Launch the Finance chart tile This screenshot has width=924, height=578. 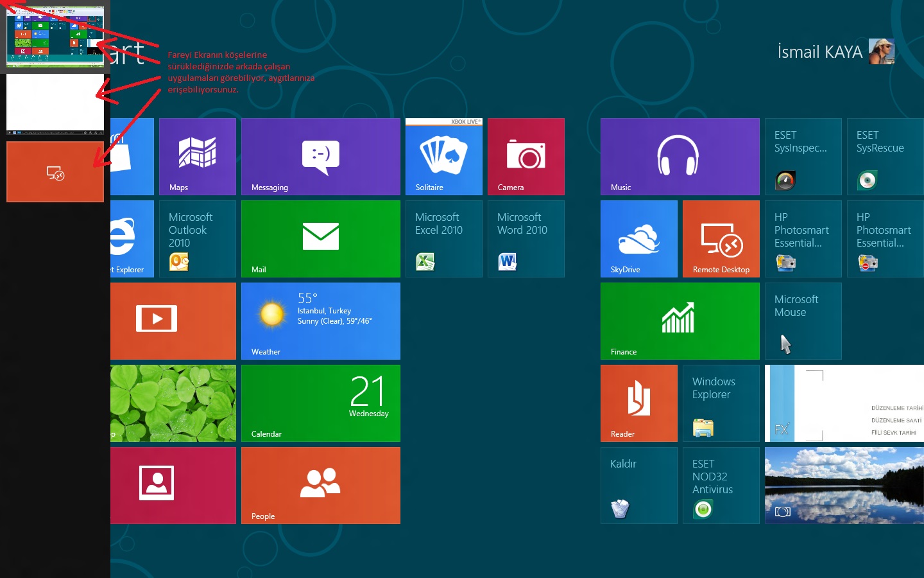coord(680,321)
